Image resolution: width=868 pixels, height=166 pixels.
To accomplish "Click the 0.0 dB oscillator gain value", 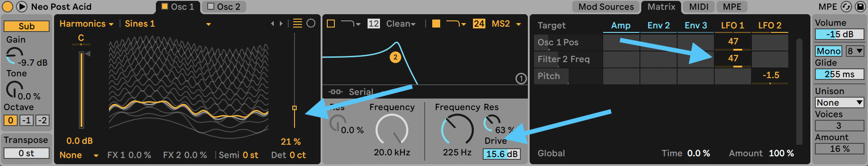I will [x=80, y=141].
